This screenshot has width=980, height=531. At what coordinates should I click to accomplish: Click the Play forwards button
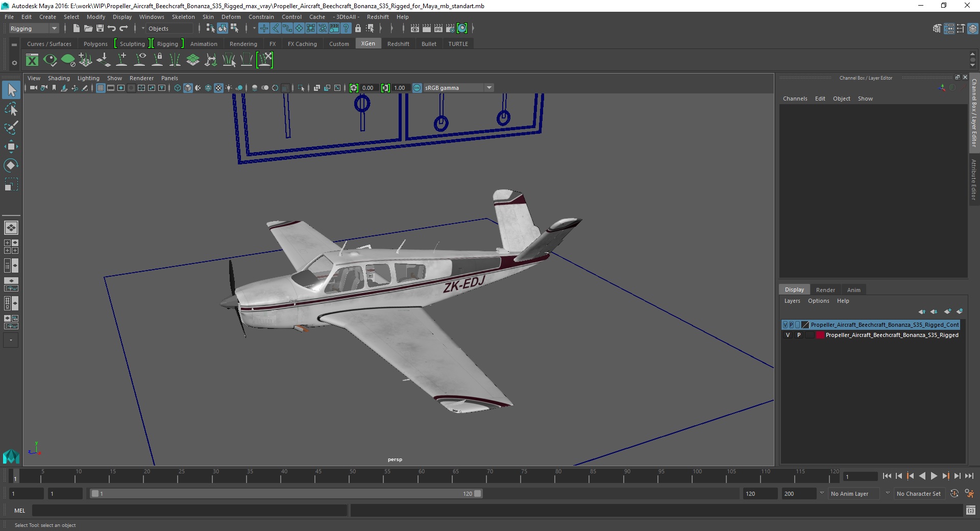934,476
